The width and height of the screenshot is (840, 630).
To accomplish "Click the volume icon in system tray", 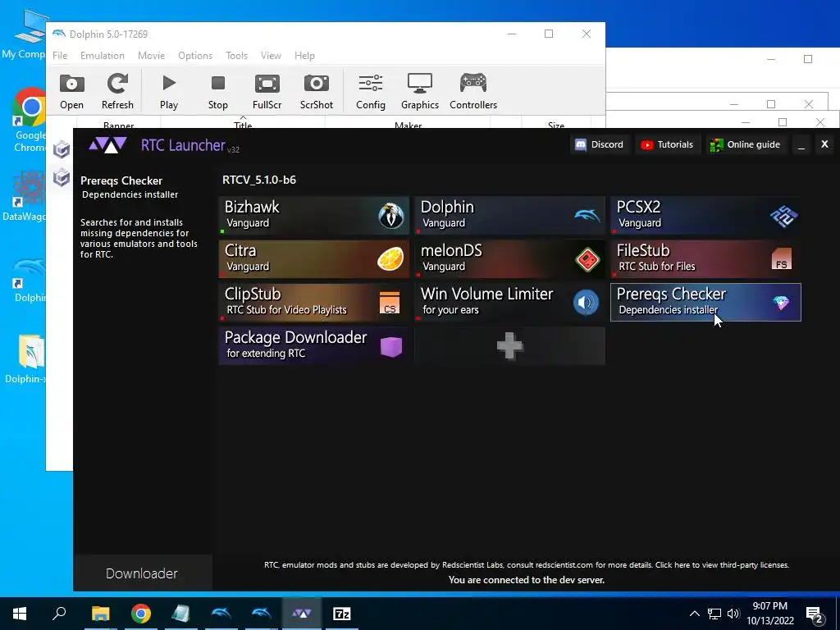I will [733, 614].
